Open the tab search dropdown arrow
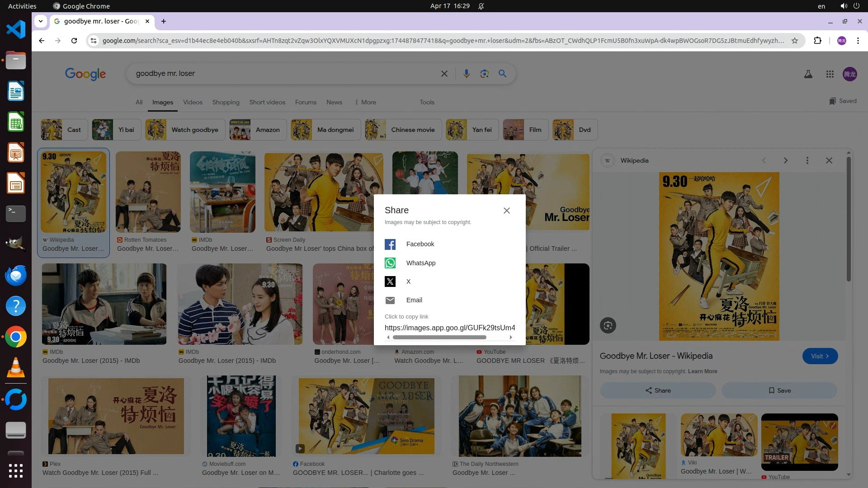The height and width of the screenshot is (488, 868). tap(41, 21)
